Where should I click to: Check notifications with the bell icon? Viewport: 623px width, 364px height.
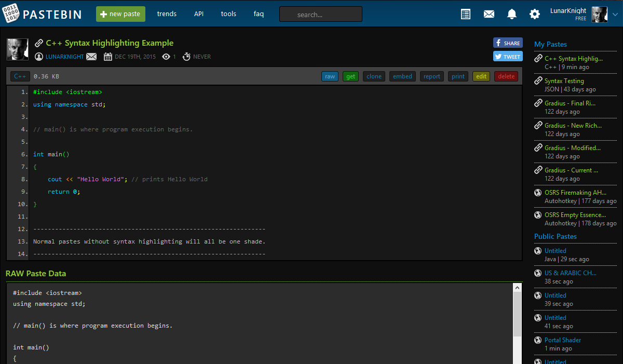tap(511, 14)
